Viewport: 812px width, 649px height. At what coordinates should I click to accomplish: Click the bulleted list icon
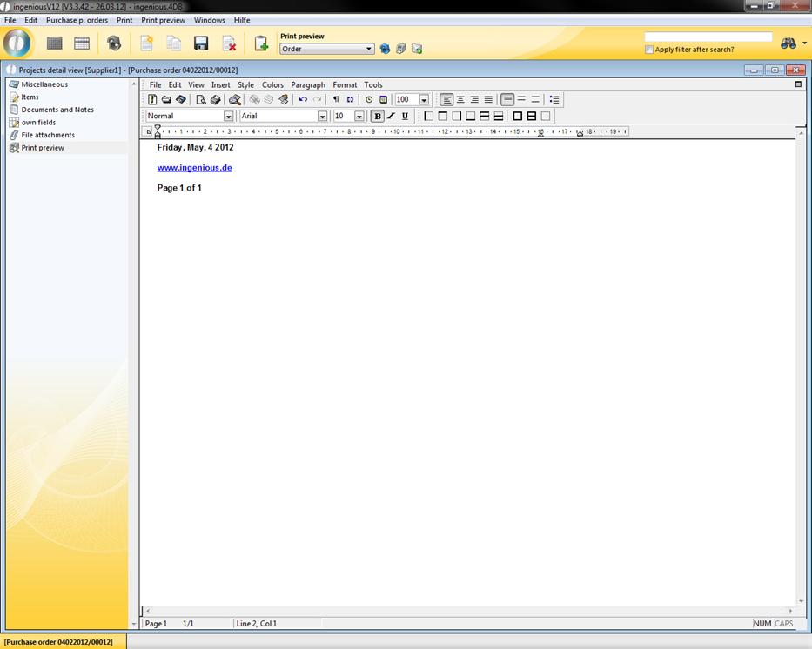(x=554, y=100)
